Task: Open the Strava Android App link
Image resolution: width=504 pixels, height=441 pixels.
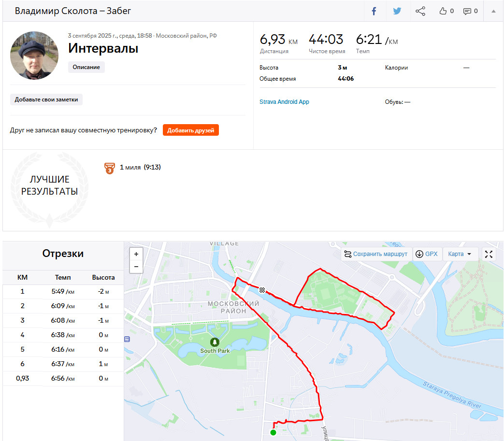Action: (x=284, y=102)
